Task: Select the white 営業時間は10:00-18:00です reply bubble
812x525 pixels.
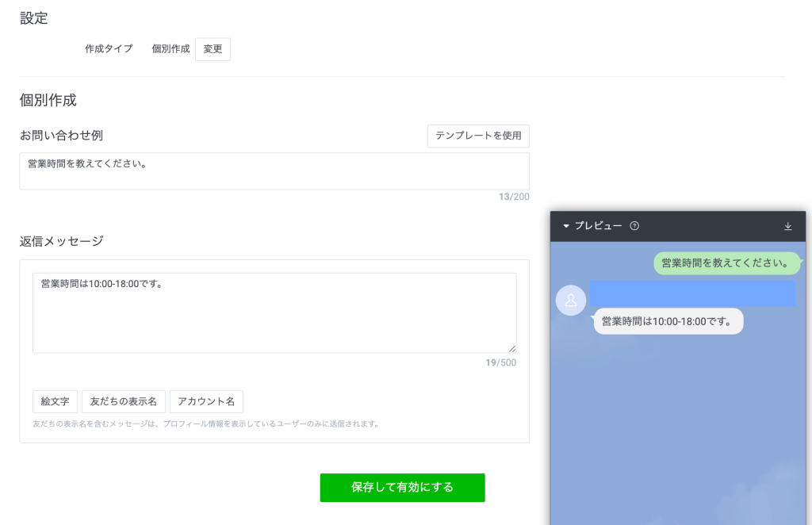Action: (x=668, y=320)
